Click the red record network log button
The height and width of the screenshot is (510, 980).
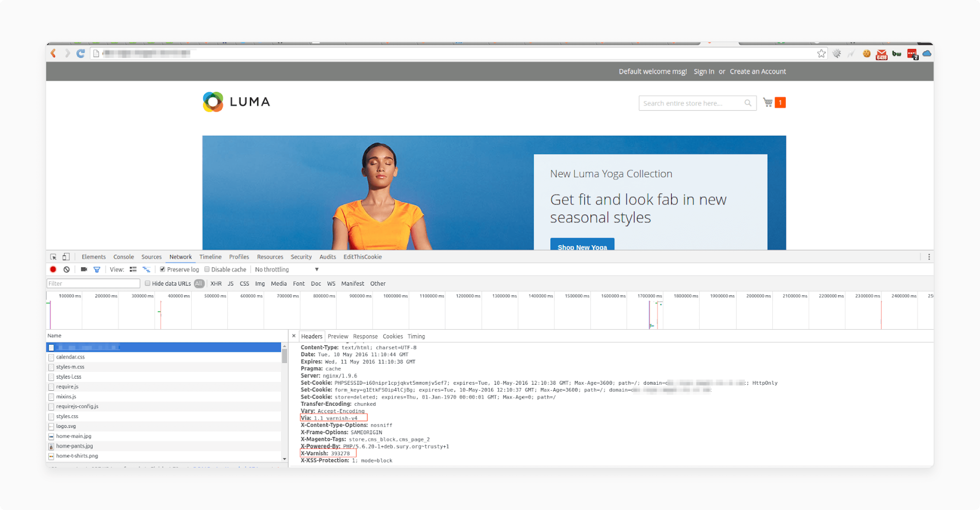pos(53,270)
